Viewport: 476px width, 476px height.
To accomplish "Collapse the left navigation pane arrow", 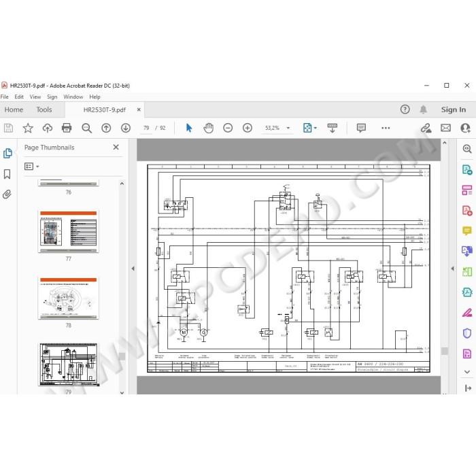I will pos(133,269).
